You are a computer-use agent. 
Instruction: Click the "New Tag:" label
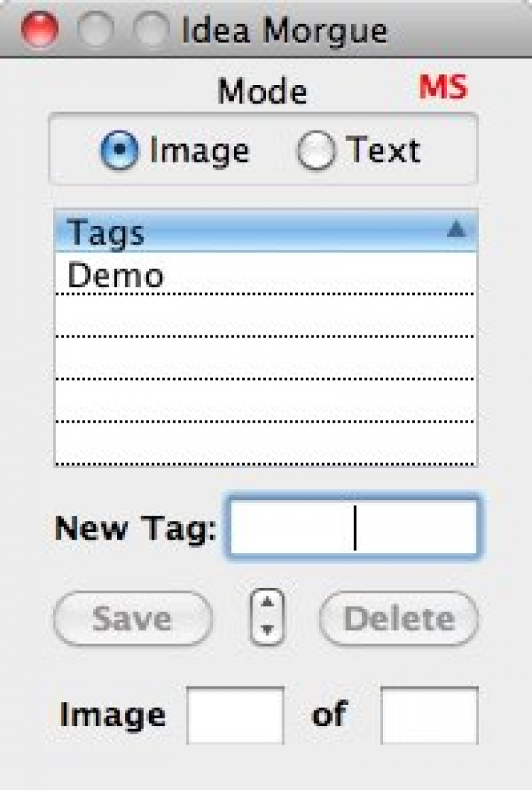click(135, 528)
